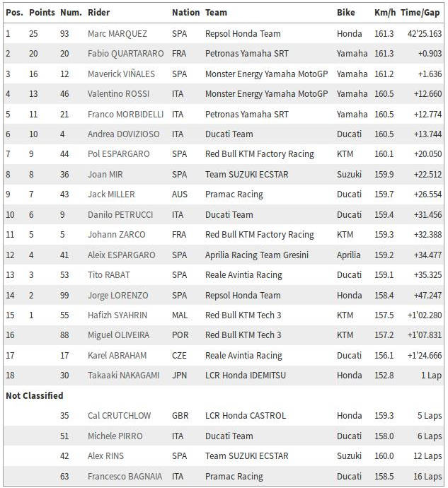Click the Km/h column header
Image resolution: width=448 pixels, height=488 pixels.
click(385, 13)
